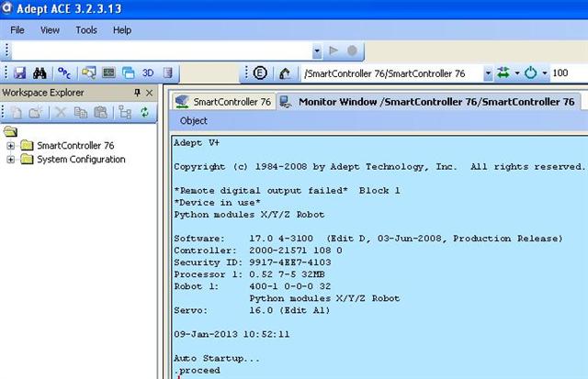Click the tree hierarchy icon in Workspace Explorer
Viewport: 588px width, 379px height.
(x=125, y=112)
